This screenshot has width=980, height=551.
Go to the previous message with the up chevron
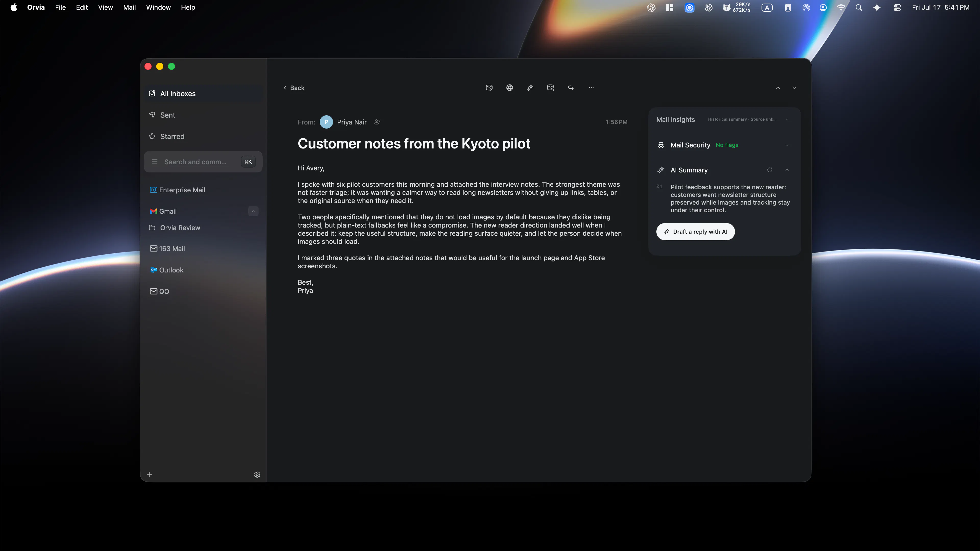[778, 88]
